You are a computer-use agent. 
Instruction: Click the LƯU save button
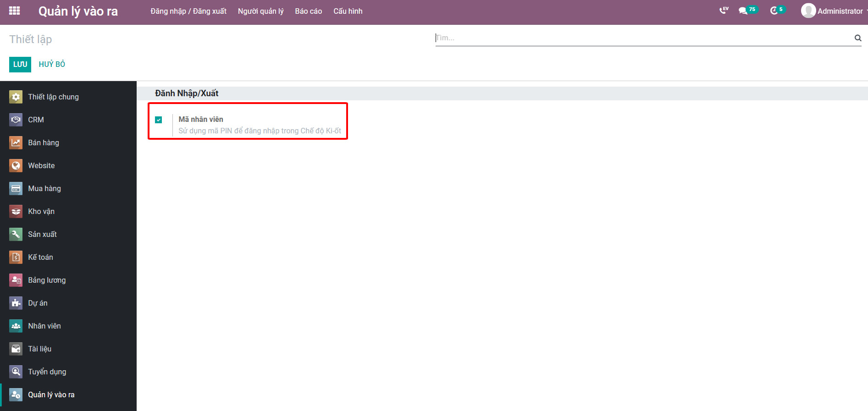coord(20,64)
